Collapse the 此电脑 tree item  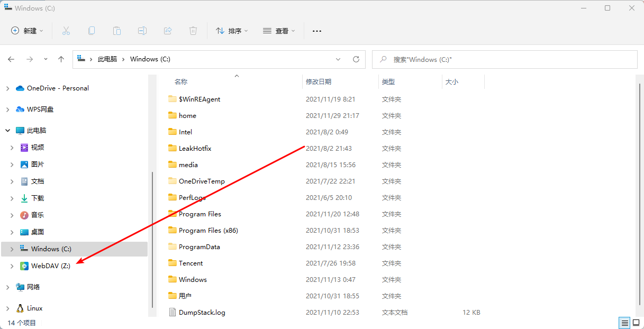click(x=7, y=130)
